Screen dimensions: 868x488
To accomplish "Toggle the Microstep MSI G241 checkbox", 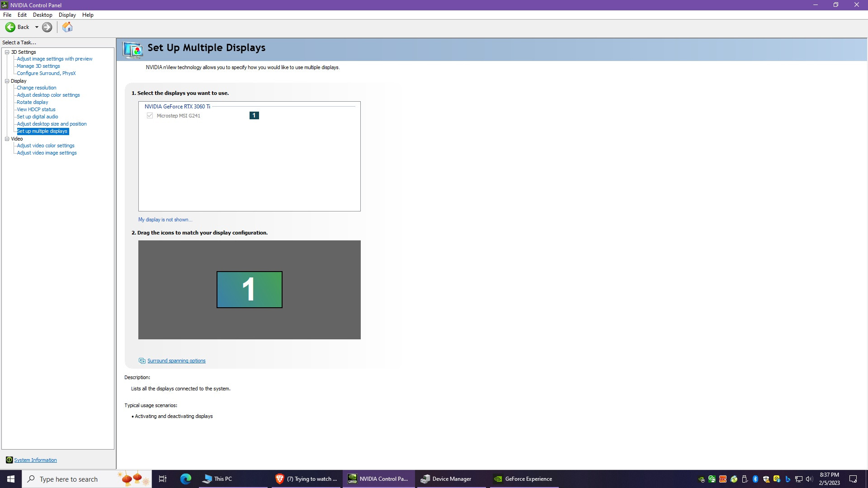I will pos(150,116).
